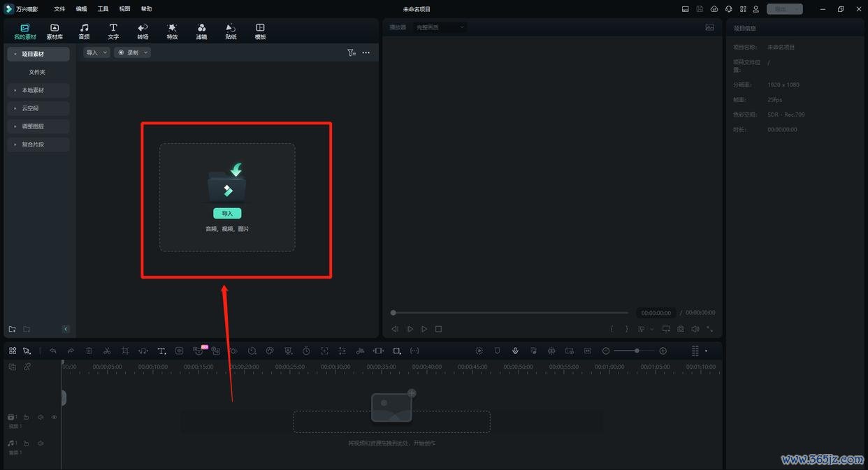Toggle visibility eye of video track 1
Viewport: 868px width, 470px height.
54,417
